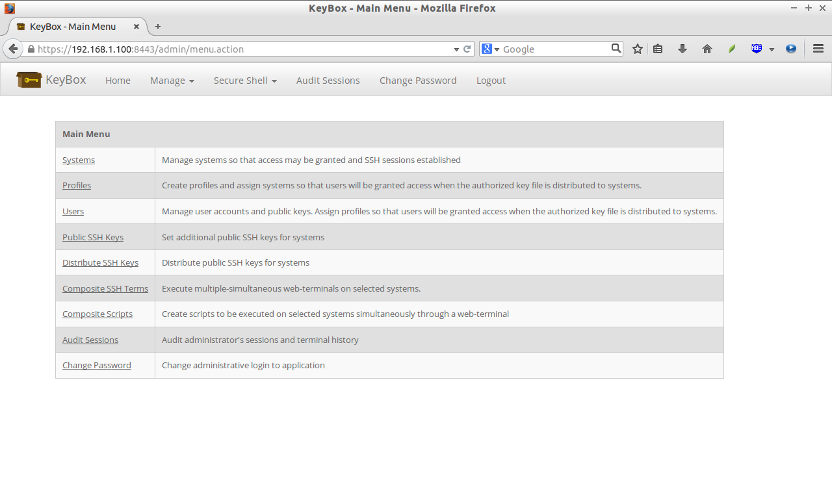The image size is (832, 504).
Task: Click text 'Manage user accounts and public keys'
Action: point(239,211)
